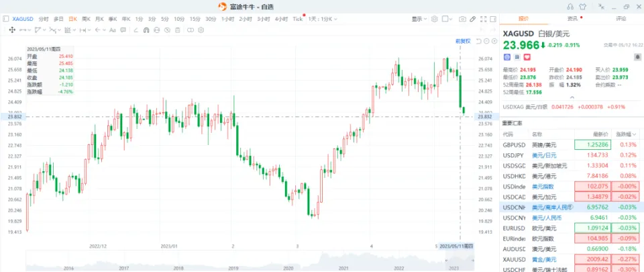Select the 周K weekly candlestick period
This screenshot has width=644, height=272.
pyautogui.click(x=87, y=19)
